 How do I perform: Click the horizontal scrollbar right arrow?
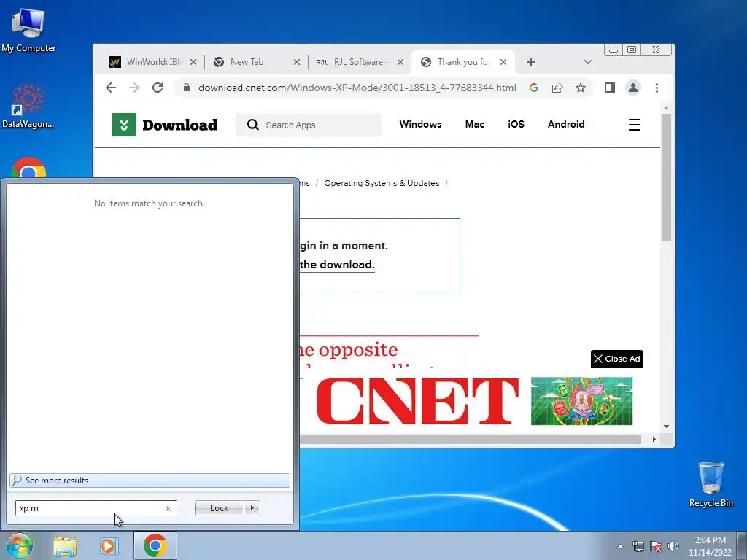654,439
